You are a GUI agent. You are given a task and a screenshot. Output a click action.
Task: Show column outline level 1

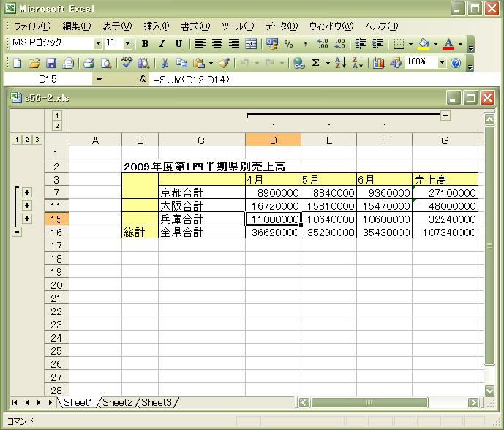tap(57, 116)
